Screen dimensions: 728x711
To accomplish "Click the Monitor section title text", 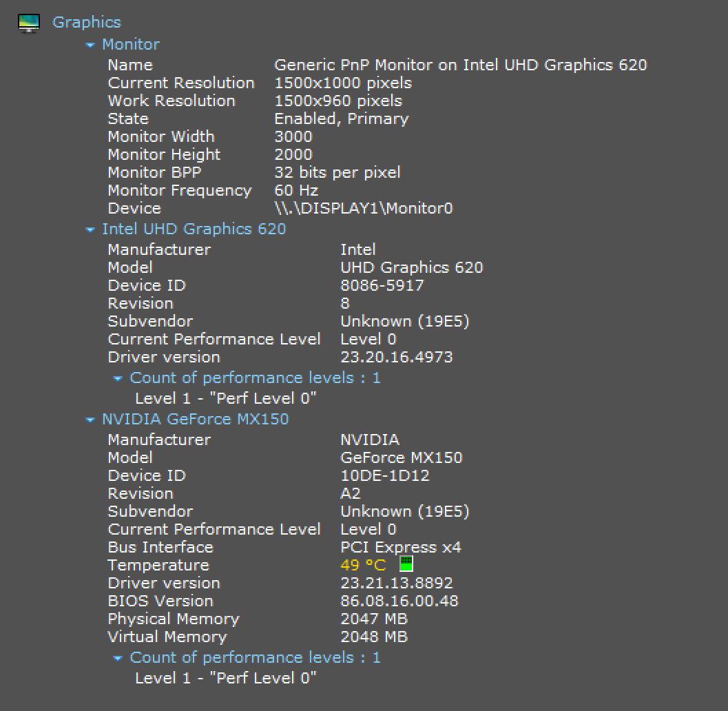I will [130, 44].
